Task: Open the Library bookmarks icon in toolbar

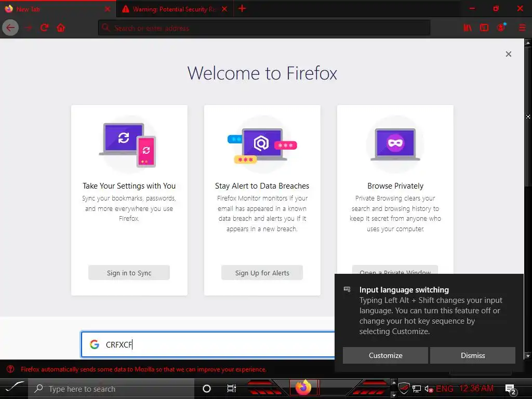Action: point(468,28)
